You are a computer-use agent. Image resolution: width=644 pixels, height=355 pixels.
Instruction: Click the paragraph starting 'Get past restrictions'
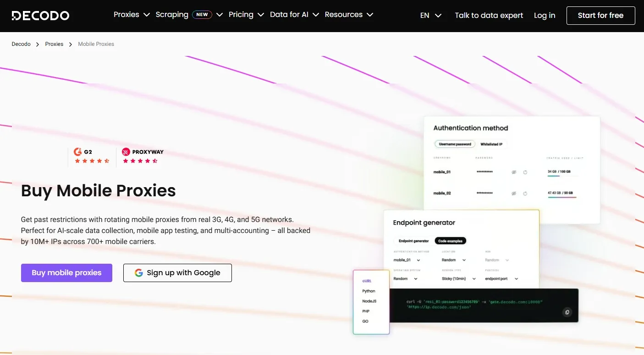pos(166,230)
